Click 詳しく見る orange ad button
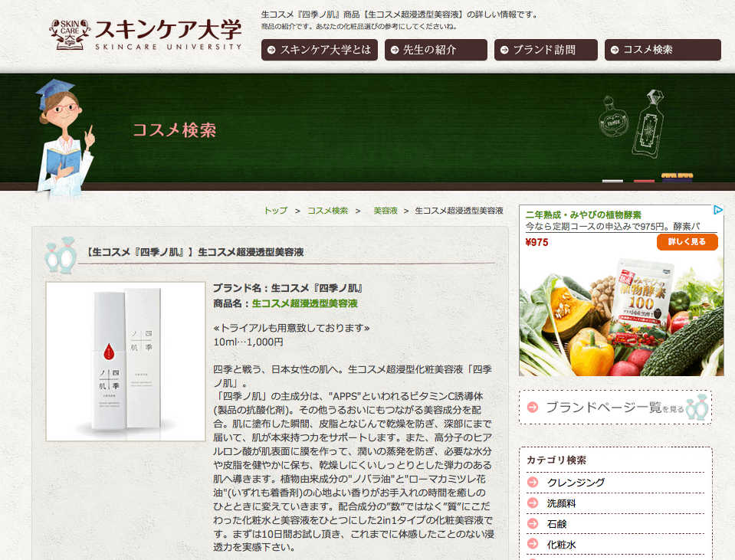Viewport: 735px width, 560px height. click(687, 242)
